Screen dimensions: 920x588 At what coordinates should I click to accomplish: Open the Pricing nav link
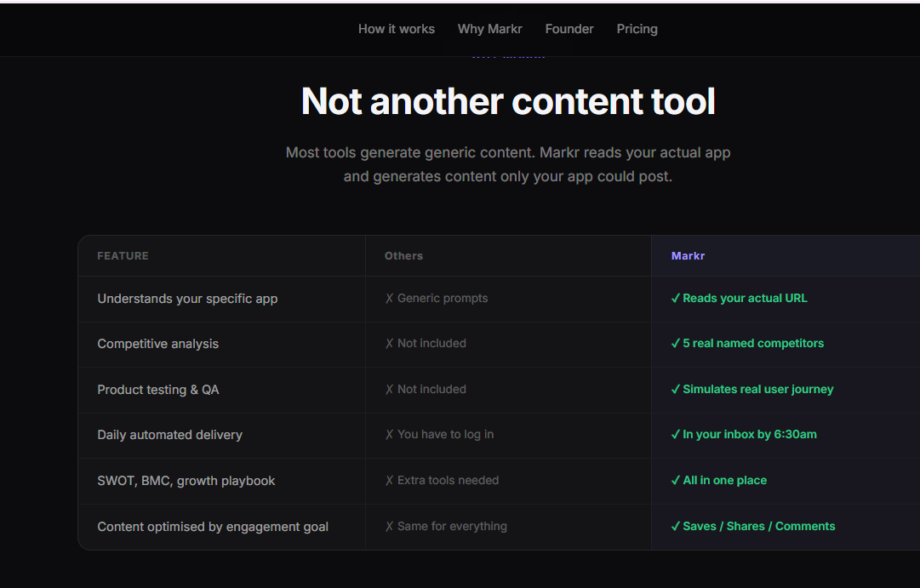click(x=637, y=29)
